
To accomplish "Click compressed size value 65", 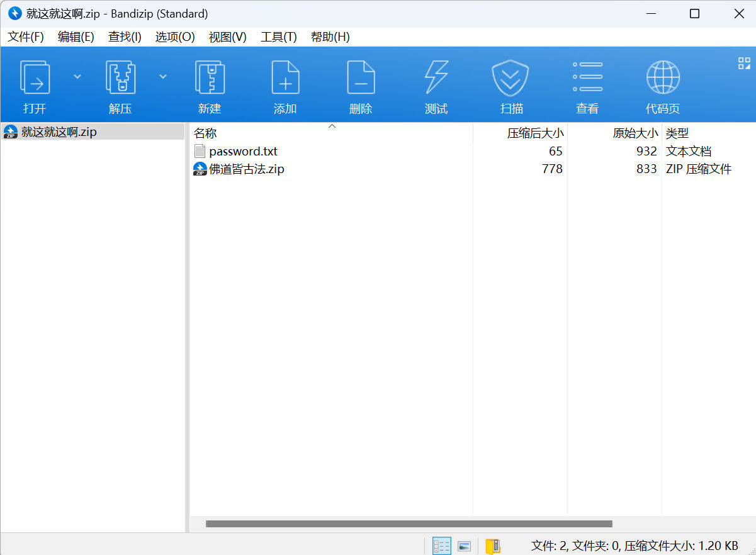I will coord(556,151).
